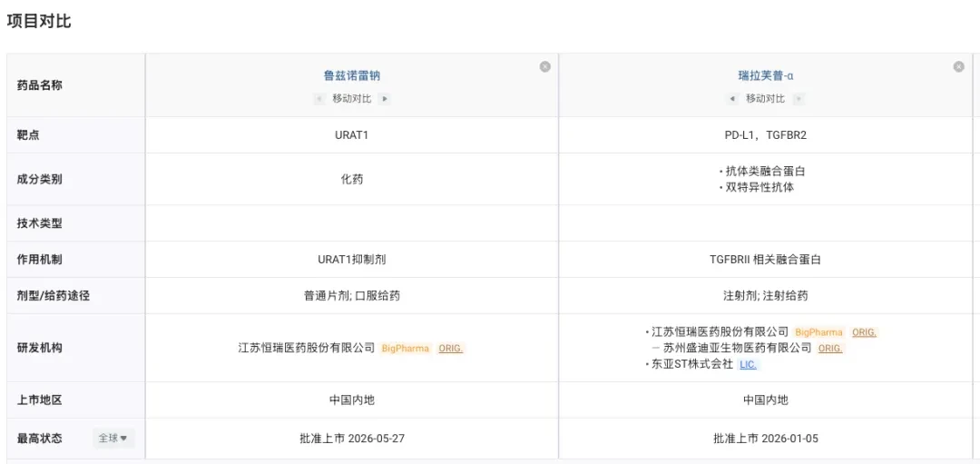Click 移动对比 label under 鲁兹诺雷钠
Image resolution: width=980 pixels, height=464 pixels.
pos(352,99)
